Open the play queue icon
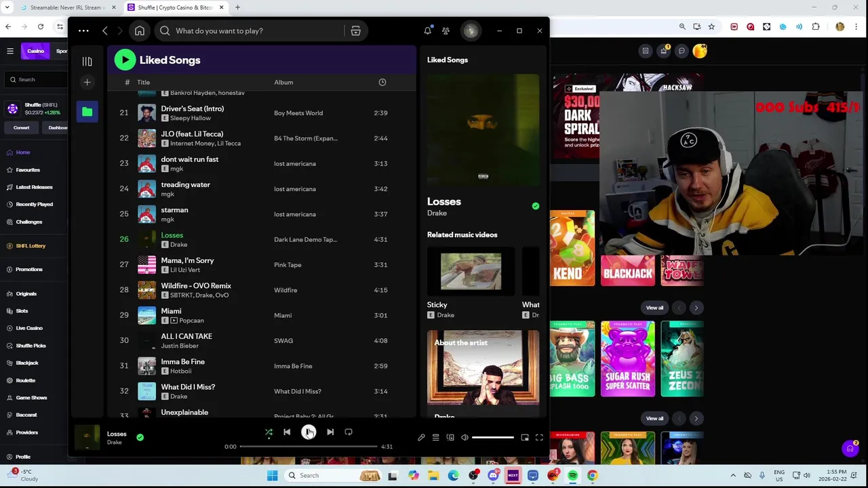 [x=435, y=438]
